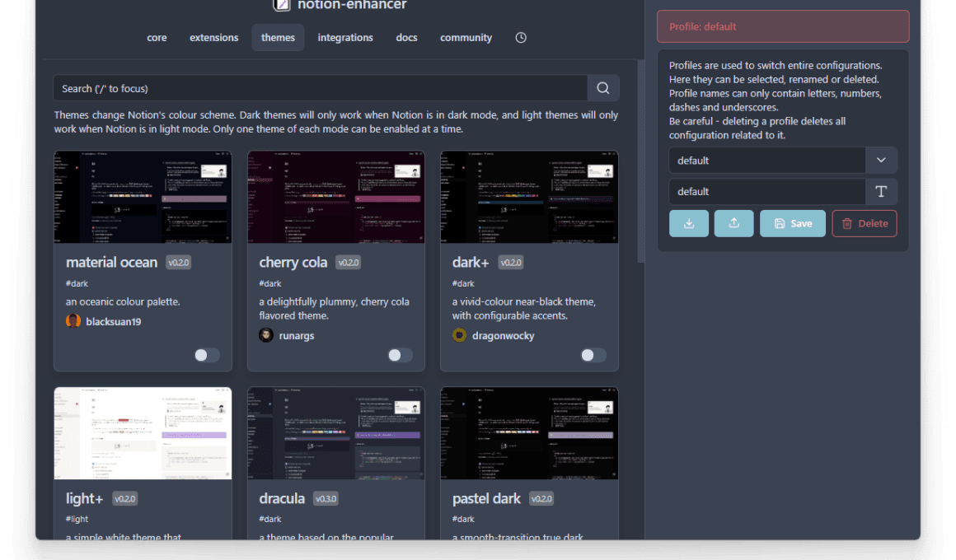Screen dimensions: 956x560
Task: Click the search magnifier icon
Action: (x=603, y=88)
